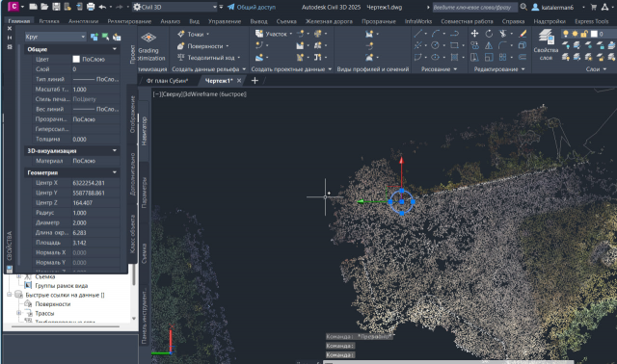Click Select Objects icon in properties palette
Viewport: 617px width, 364px height.
[105, 37]
